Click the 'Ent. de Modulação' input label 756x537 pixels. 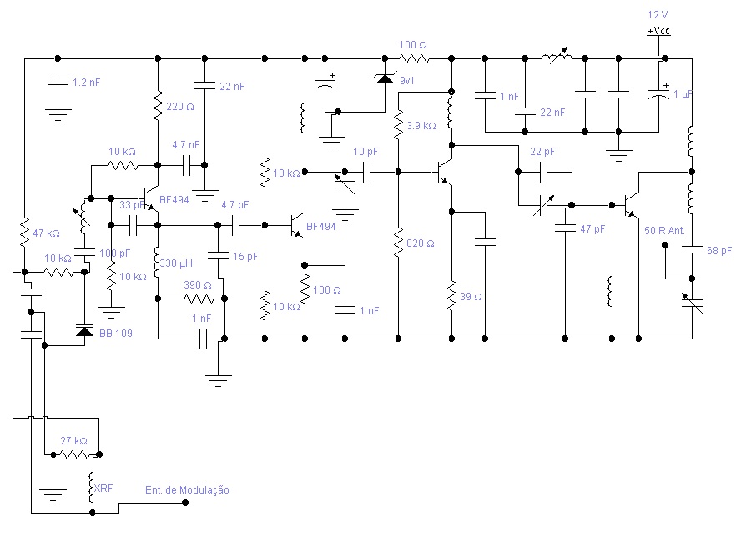pyautogui.click(x=187, y=490)
